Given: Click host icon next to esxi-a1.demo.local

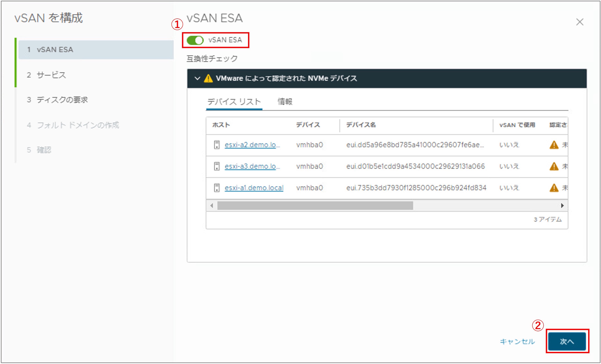Looking at the screenshot, I should click(x=217, y=188).
